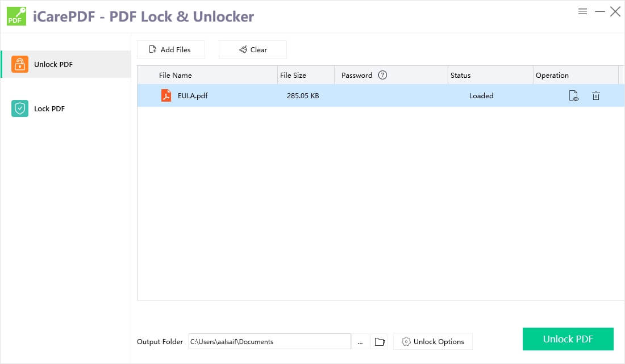The image size is (625, 364).
Task: Select the Unlock PDF sidebar icon
Action: [20, 64]
